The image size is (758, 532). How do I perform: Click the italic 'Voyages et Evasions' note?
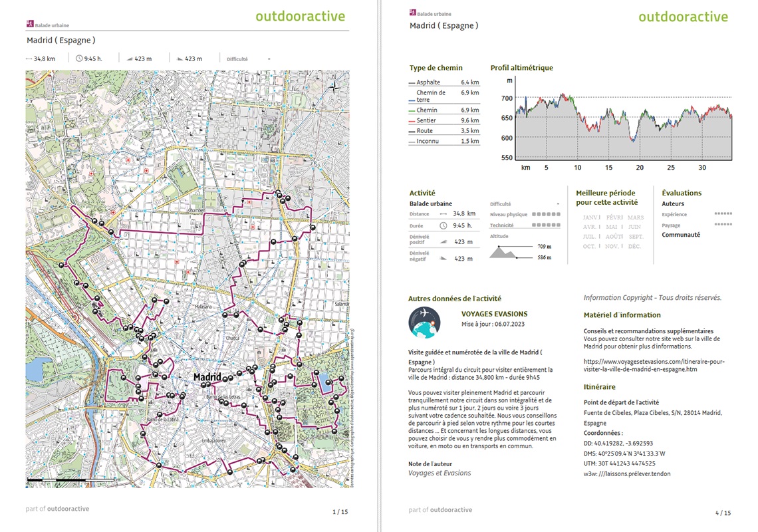pos(440,473)
